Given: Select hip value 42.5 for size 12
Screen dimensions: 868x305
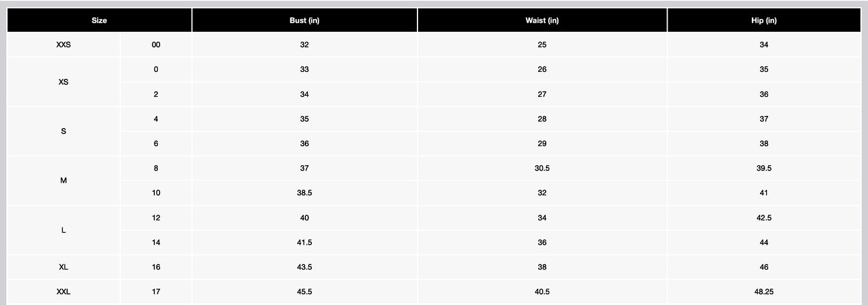Looking at the screenshot, I should click(763, 218).
